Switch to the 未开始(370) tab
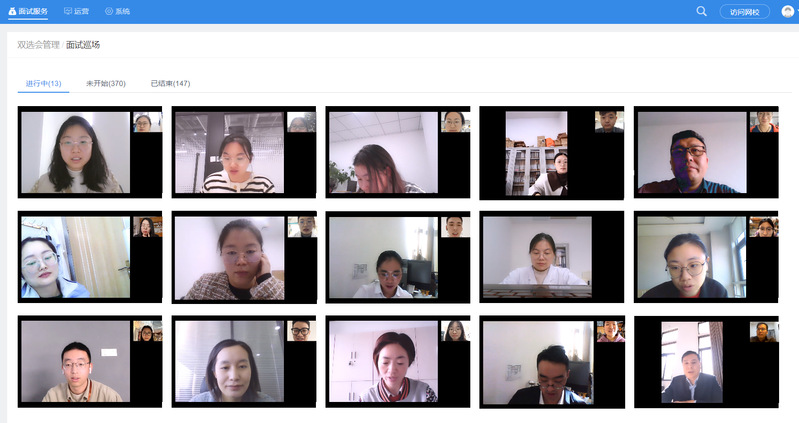Viewport: 799px width, 423px height. tap(105, 83)
